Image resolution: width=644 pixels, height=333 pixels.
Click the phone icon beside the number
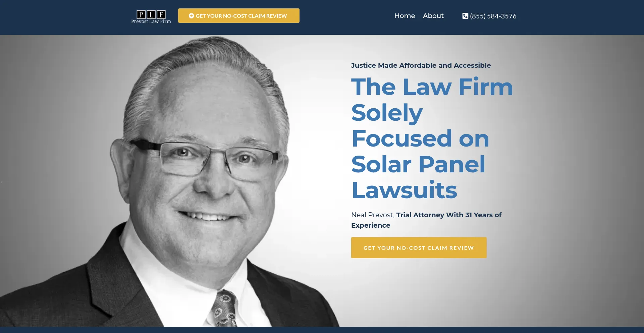point(465,16)
